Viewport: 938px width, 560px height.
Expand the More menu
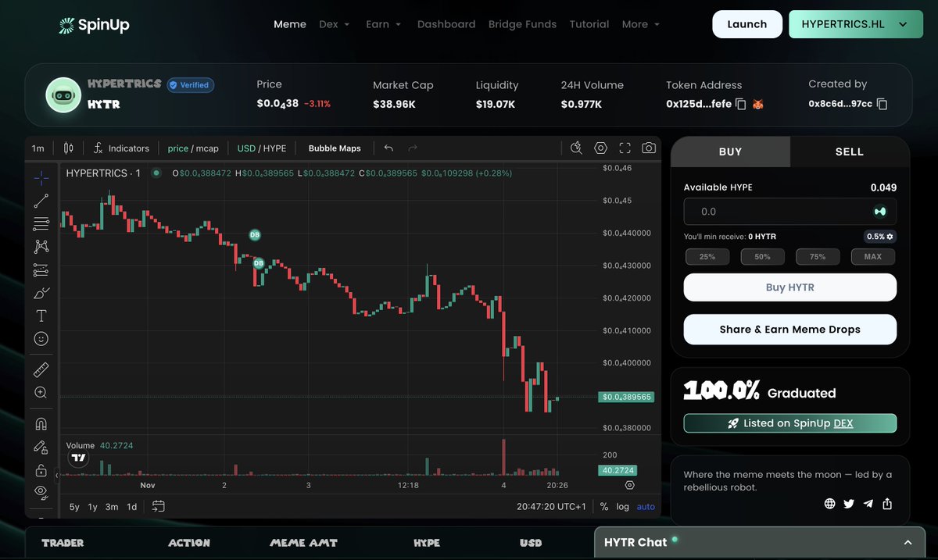[641, 24]
